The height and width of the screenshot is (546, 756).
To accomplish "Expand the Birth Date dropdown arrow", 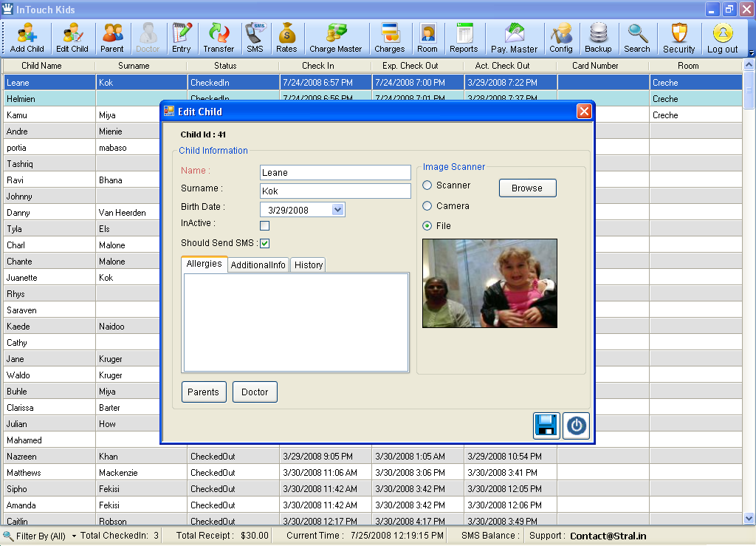I will coord(338,210).
